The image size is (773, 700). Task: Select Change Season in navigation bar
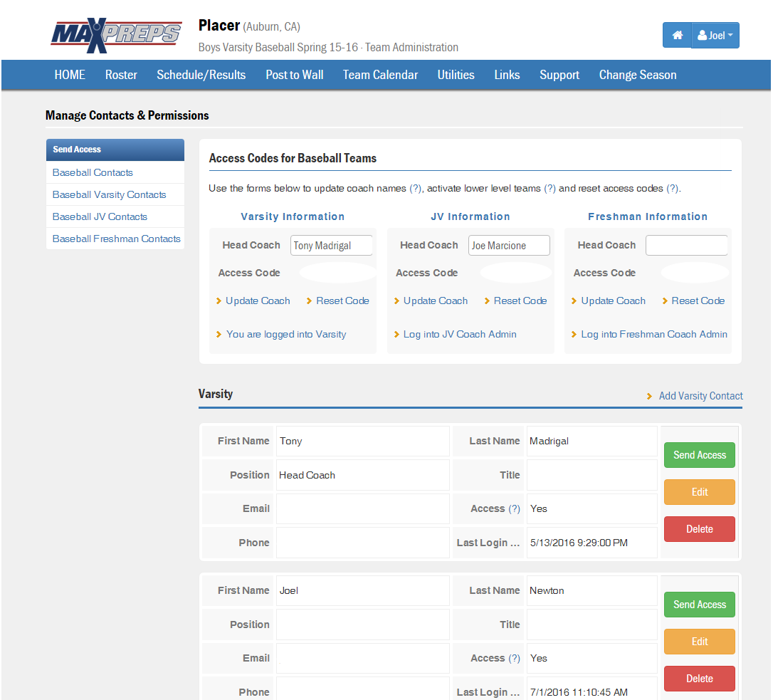click(x=637, y=75)
